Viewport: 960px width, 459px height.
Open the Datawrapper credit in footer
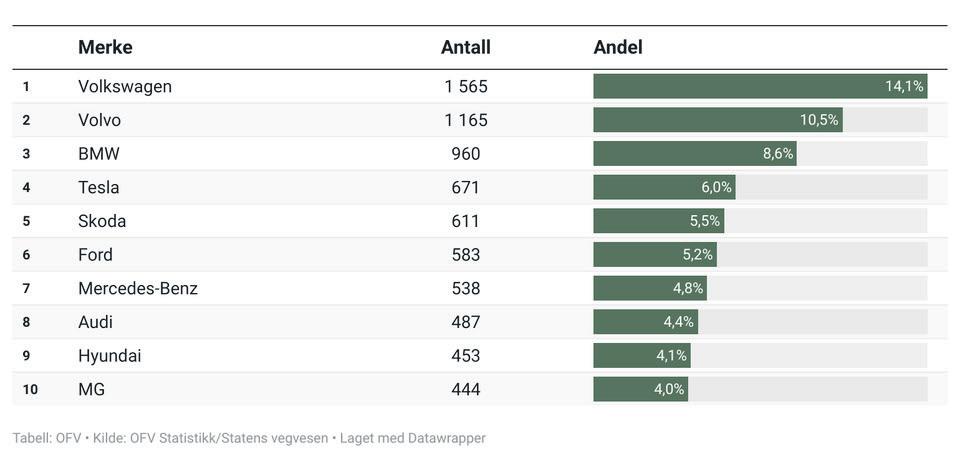pyautogui.click(x=446, y=438)
